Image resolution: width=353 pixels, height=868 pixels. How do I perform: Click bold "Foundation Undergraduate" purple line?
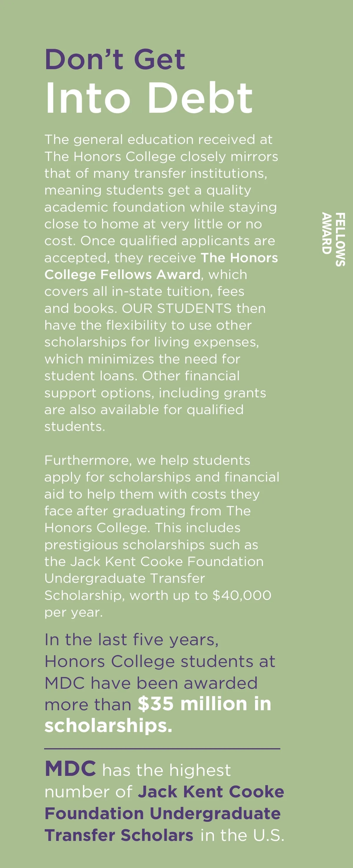tap(162, 814)
